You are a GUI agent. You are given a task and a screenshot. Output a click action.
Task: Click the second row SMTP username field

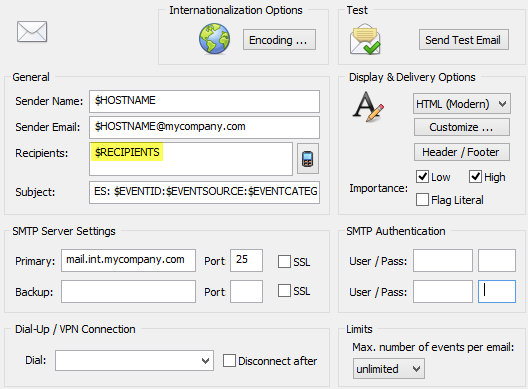click(x=443, y=291)
